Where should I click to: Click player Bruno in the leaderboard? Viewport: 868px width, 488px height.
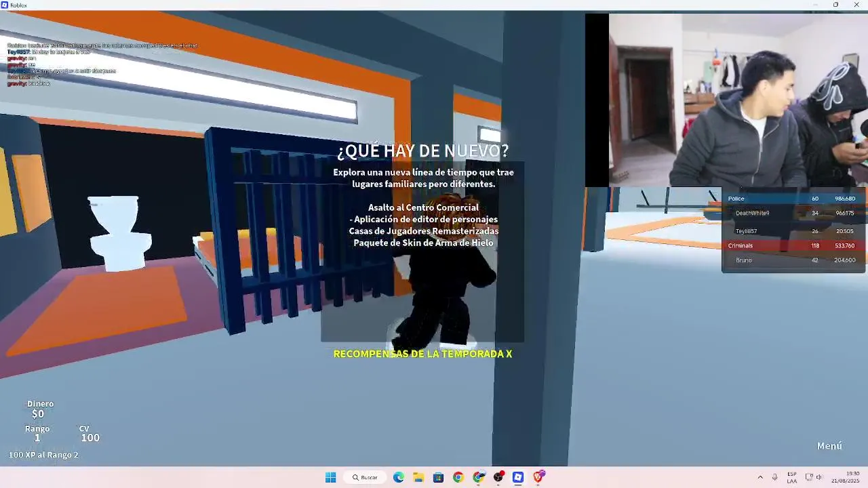793,260
